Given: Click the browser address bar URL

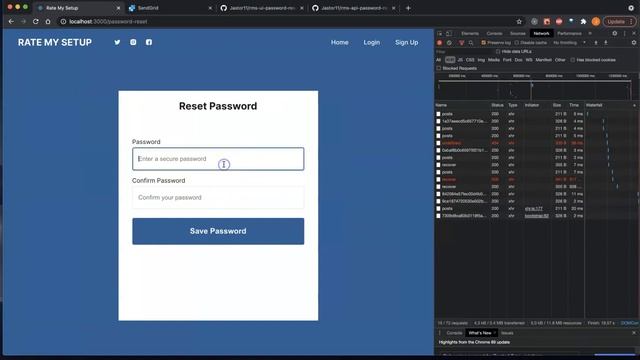Looking at the screenshot, I should [108, 22].
